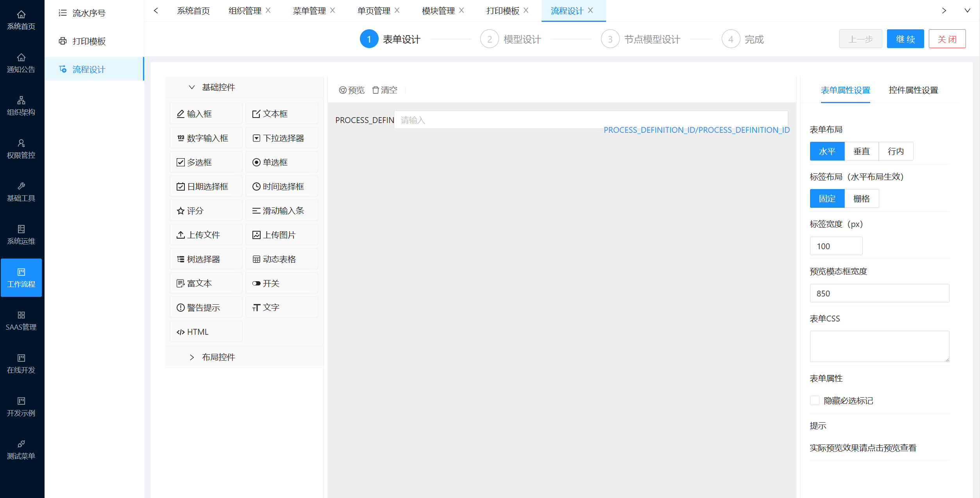
Task: Select the 日期选择框 control
Action: pyautogui.click(x=206, y=186)
